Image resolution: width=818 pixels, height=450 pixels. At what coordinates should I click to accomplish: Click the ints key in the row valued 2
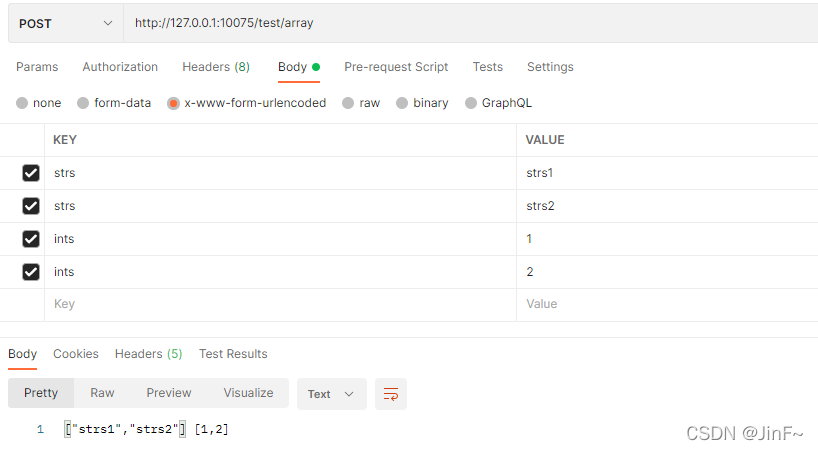[x=281, y=272]
